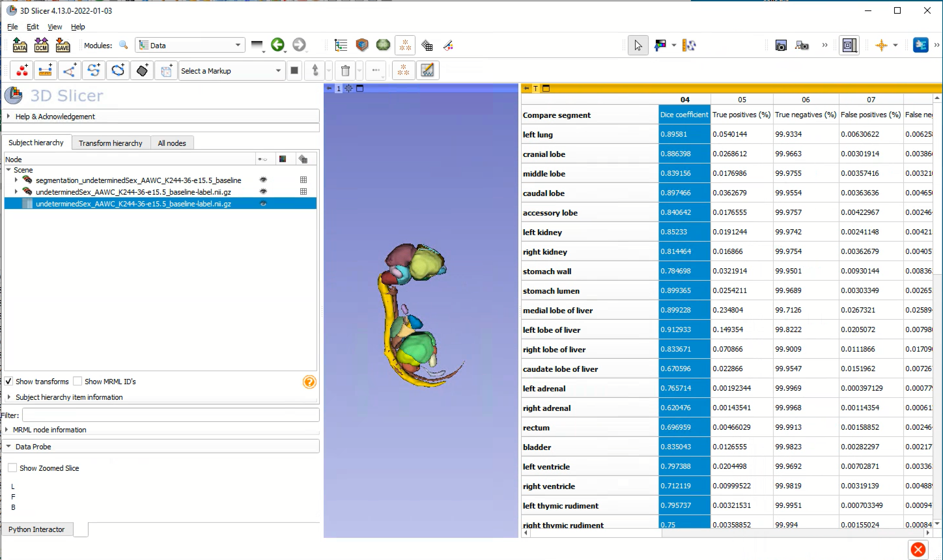The height and width of the screenshot is (560, 943).
Task: Hide segmentation_undeterminedSex baseline node via eye icon
Action: coord(263,180)
